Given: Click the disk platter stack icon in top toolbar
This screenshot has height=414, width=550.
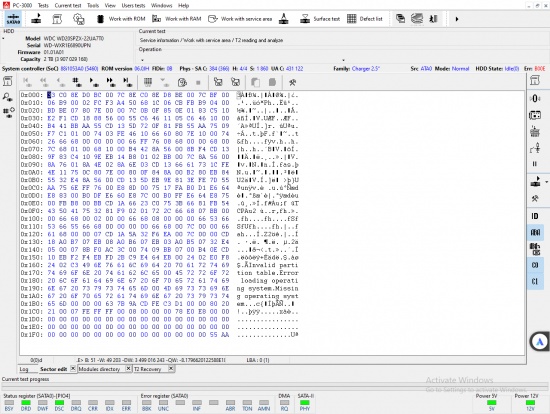Looking at the screenshot, I should pos(417,19).
